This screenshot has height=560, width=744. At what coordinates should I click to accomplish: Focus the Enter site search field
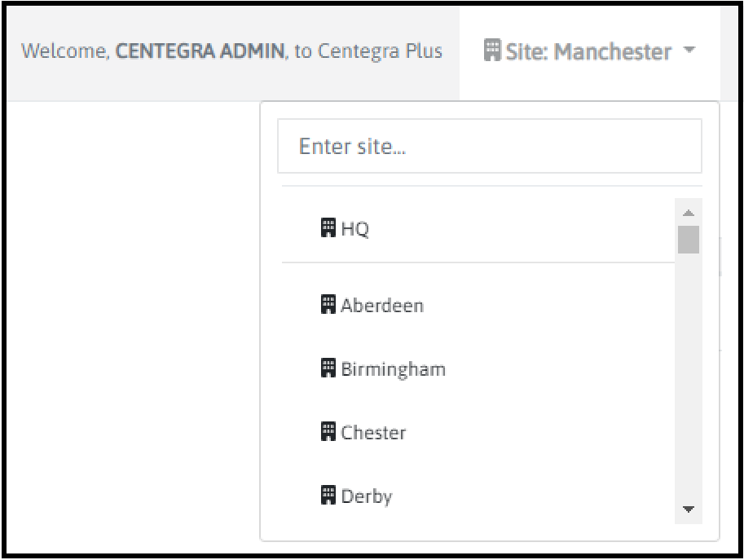pos(489,147)
